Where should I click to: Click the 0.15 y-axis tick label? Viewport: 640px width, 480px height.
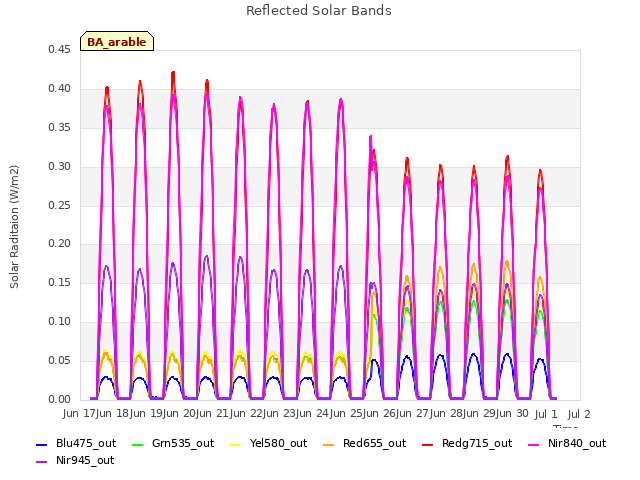[60, 282]
